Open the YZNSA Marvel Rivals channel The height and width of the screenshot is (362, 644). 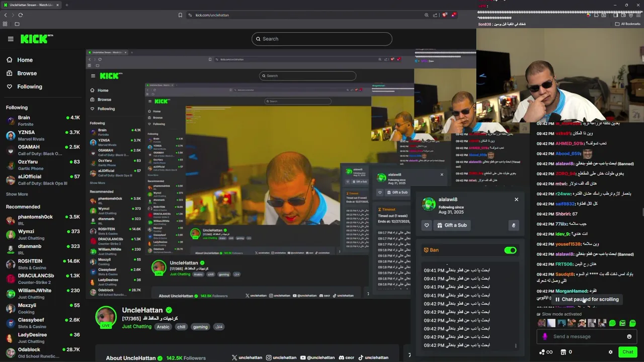click(43, 135)
